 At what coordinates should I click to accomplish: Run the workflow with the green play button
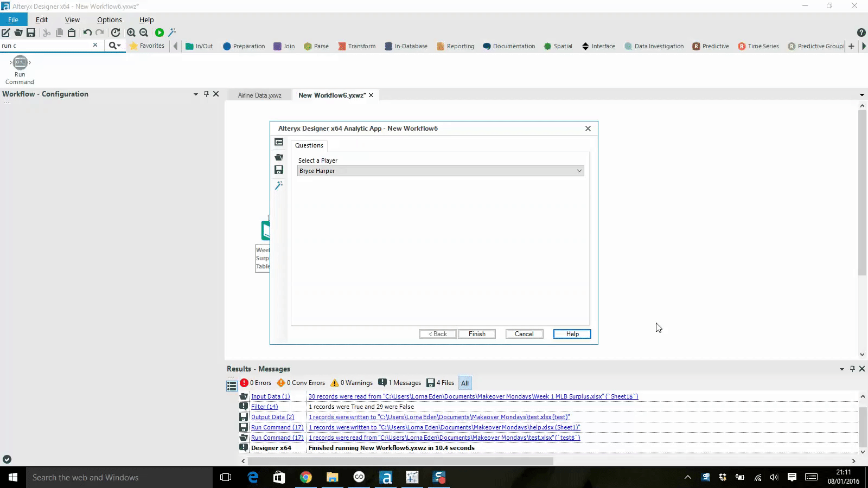pos(159,33)
